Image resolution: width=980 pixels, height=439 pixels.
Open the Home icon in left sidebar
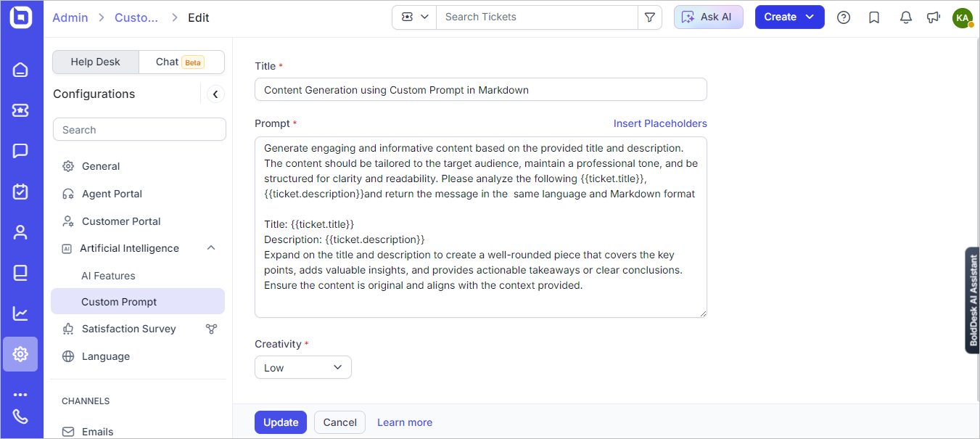(20, 70)
